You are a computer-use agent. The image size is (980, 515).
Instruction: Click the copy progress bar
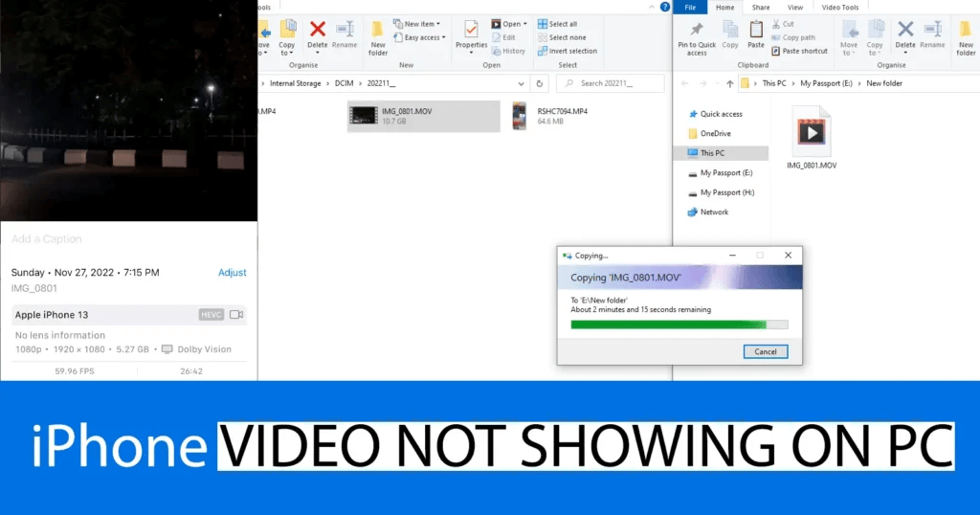point(679,325)
